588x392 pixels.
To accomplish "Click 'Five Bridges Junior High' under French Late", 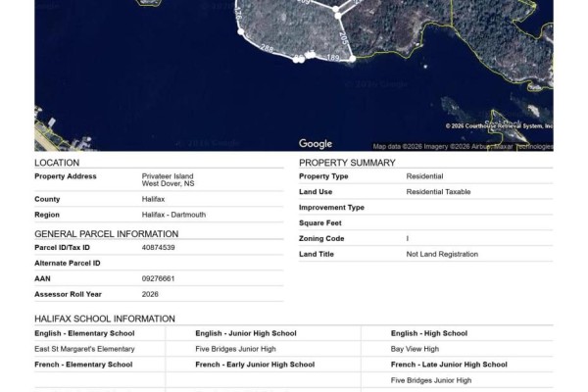I will tap(431, 380).
